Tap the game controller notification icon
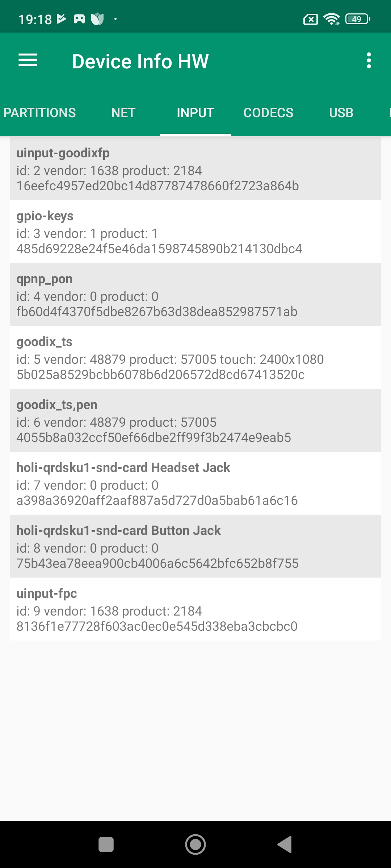This screenshot has height=868, width=391. point(79,19)
